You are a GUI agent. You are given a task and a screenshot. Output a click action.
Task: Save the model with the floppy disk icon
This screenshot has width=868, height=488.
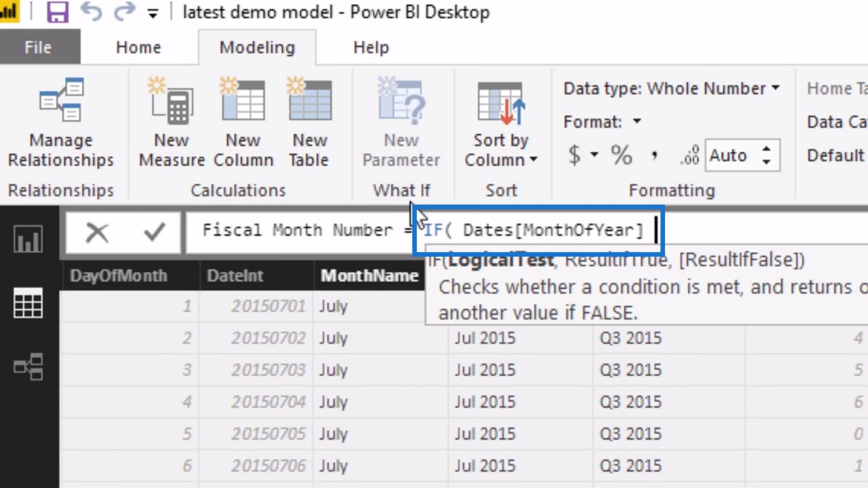[57, 11]
